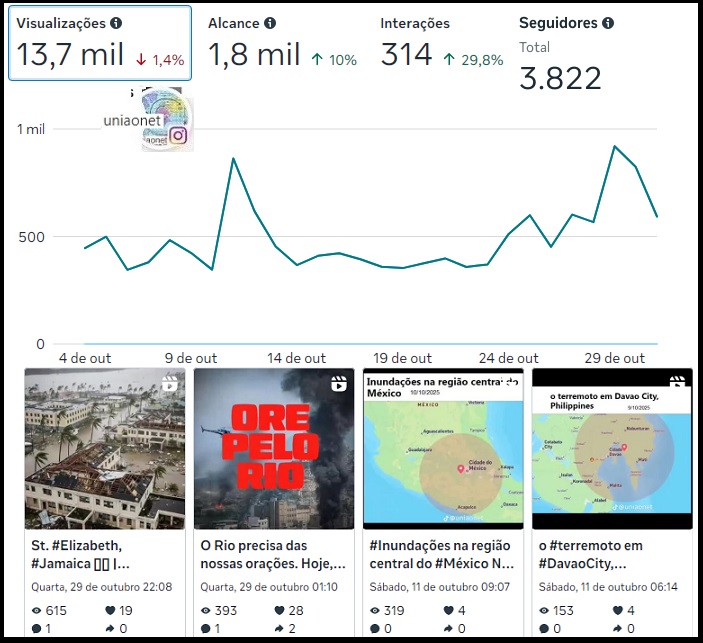Image resolution: width=703 pixels, height=643 pixels.
Task: Click the share arrow icon showing 2 shares
Action: [280, 628]
